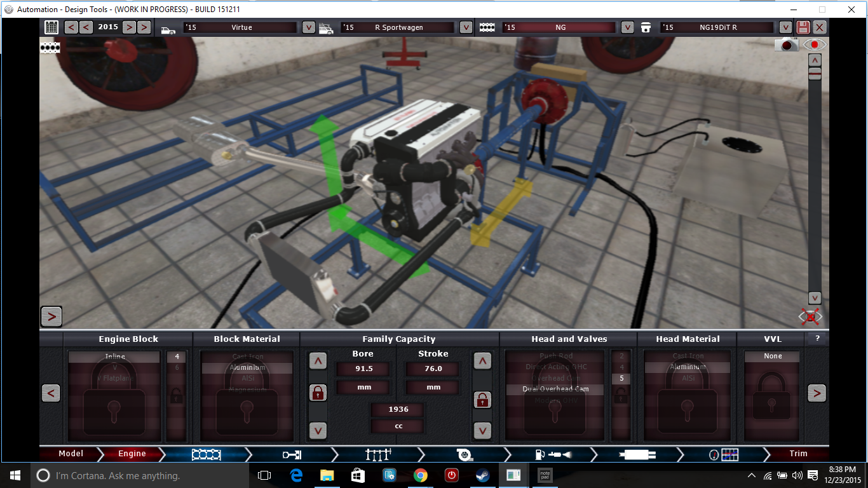Click the cc capacity unit box

[x=398, y=426]
